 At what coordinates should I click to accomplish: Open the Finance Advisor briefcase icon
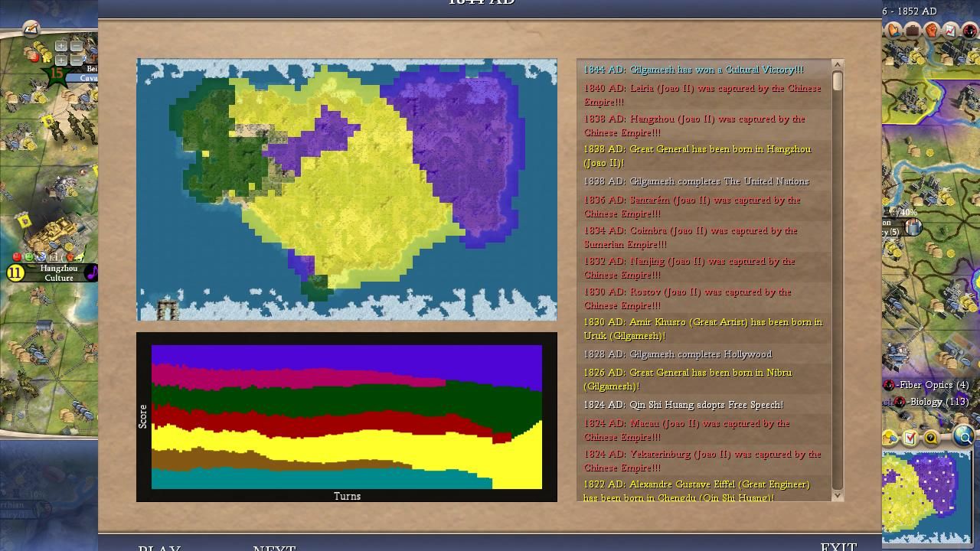pyautogui.click(x=913, y=31)
